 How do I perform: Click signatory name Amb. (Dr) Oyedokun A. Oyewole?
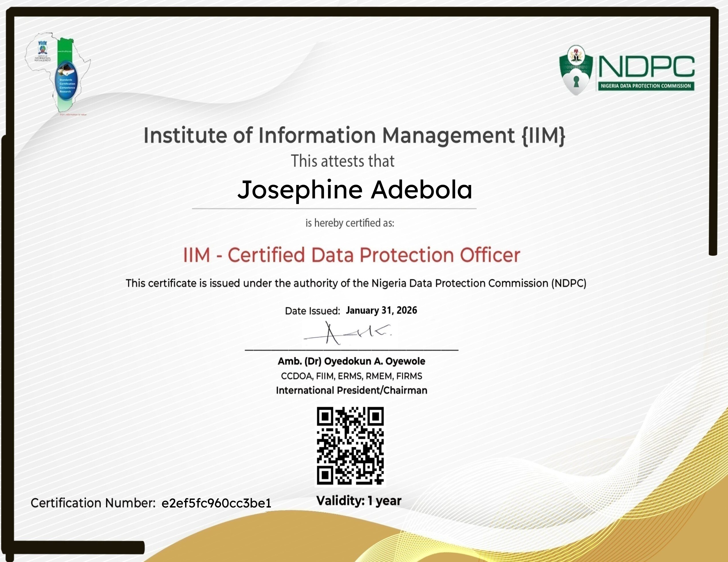point(351,361)
